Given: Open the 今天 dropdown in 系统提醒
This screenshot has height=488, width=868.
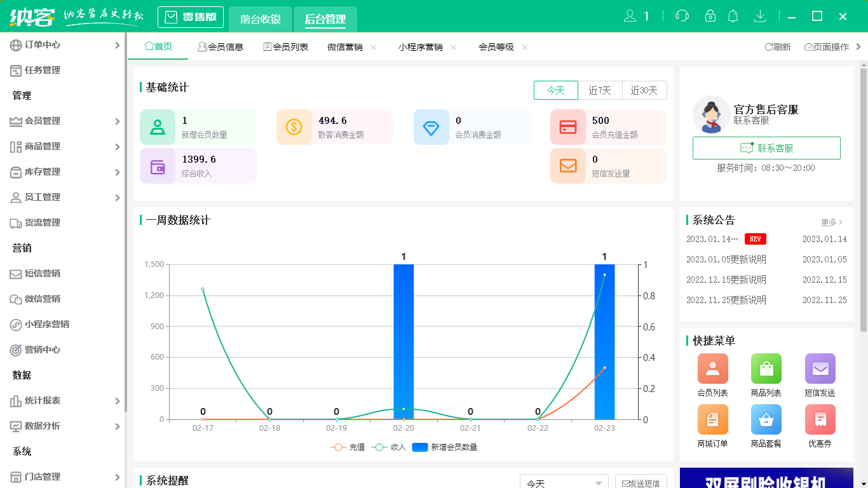Looking at the screenshot, I should 563,483.
